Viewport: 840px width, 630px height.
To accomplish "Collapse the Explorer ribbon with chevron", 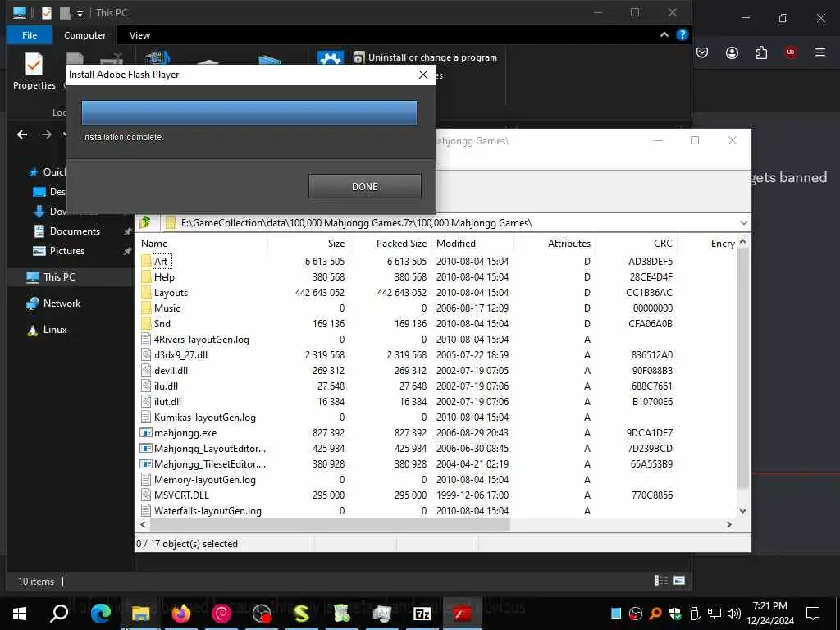I will (x=664, y=34).
